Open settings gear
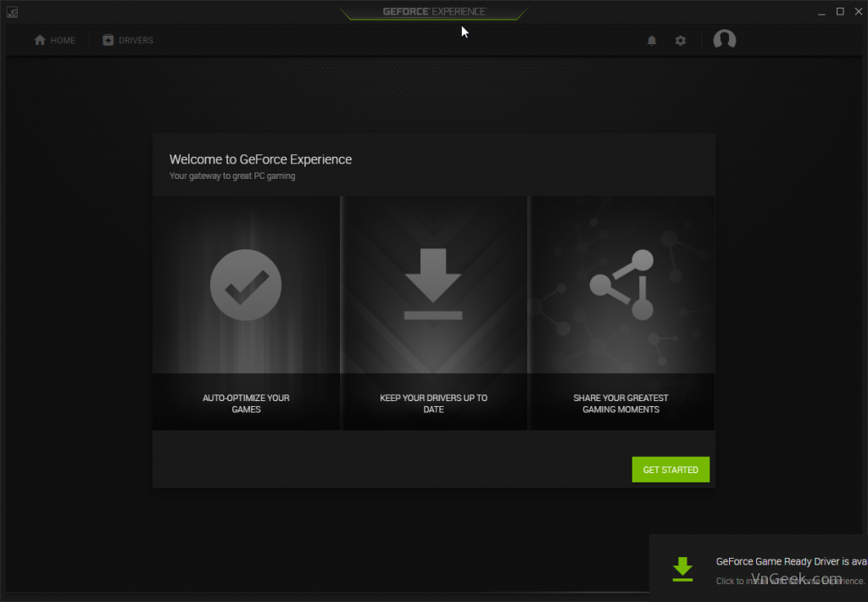This screenshot has height=602, width=868. click(x=681, y=41)
